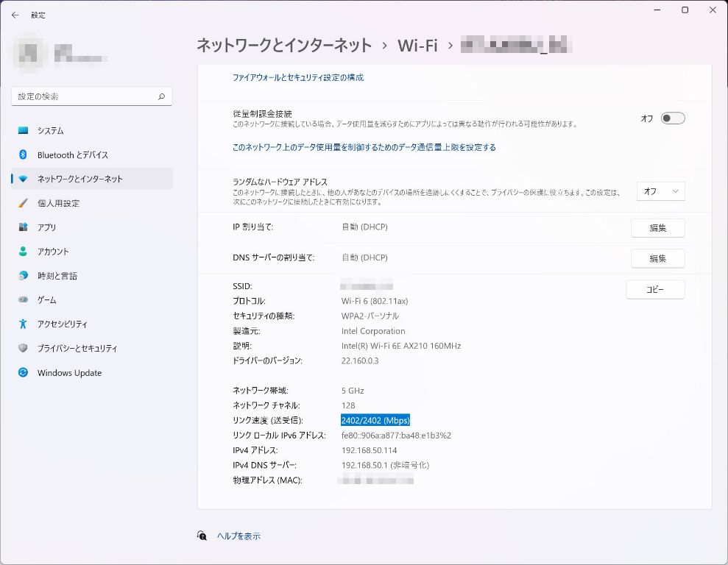Click the highlighted 2402/2402 (Mbps) value

pos(375,420)
